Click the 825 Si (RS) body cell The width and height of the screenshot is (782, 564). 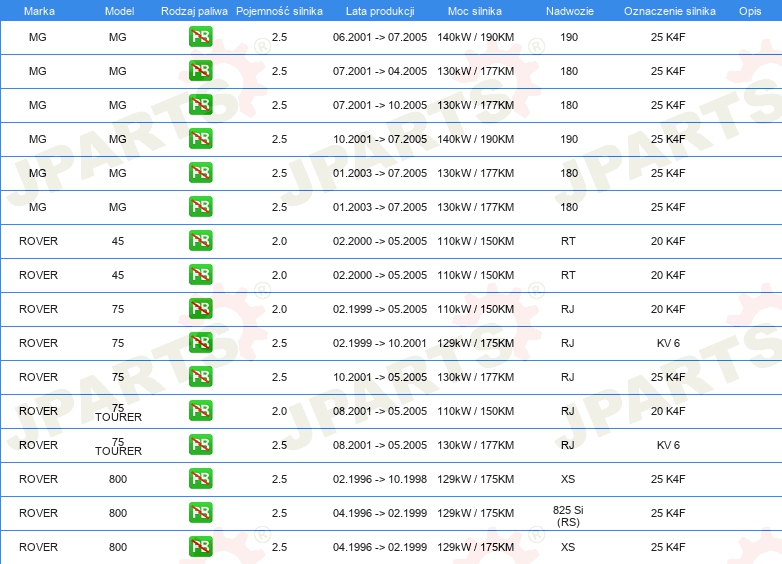pyautogui.click(x=568, y=514)
